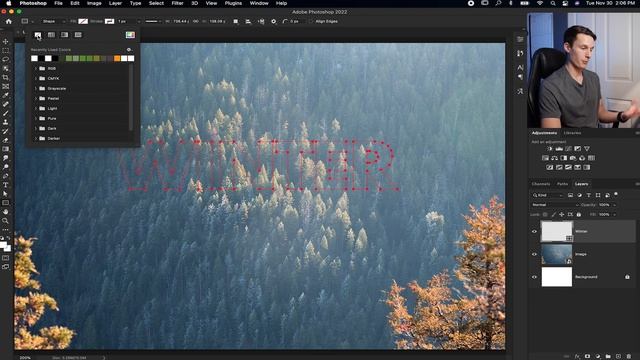This screenshot has width=640, height=360.
Task: Choose Pattern fill option
Action: 78,35
